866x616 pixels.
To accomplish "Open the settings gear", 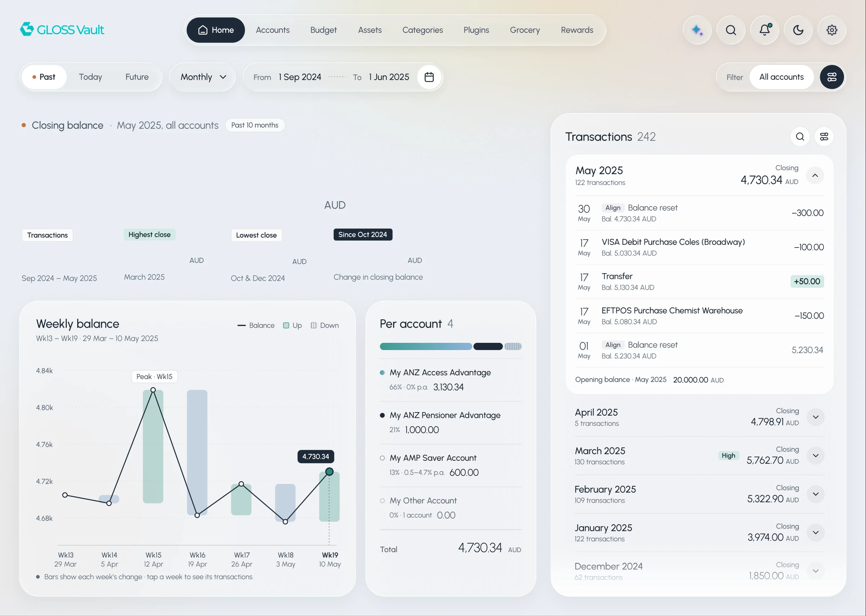I will (832, 30).
